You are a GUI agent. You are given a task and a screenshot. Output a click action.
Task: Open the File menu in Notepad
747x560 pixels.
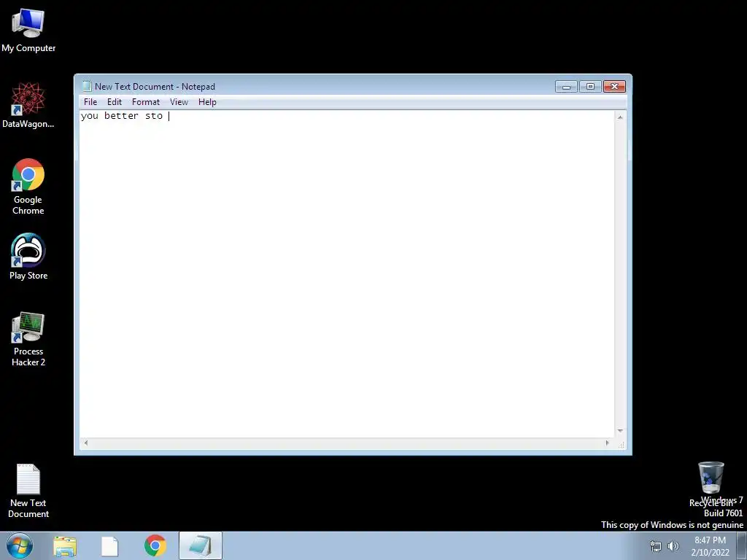(90, 102)
